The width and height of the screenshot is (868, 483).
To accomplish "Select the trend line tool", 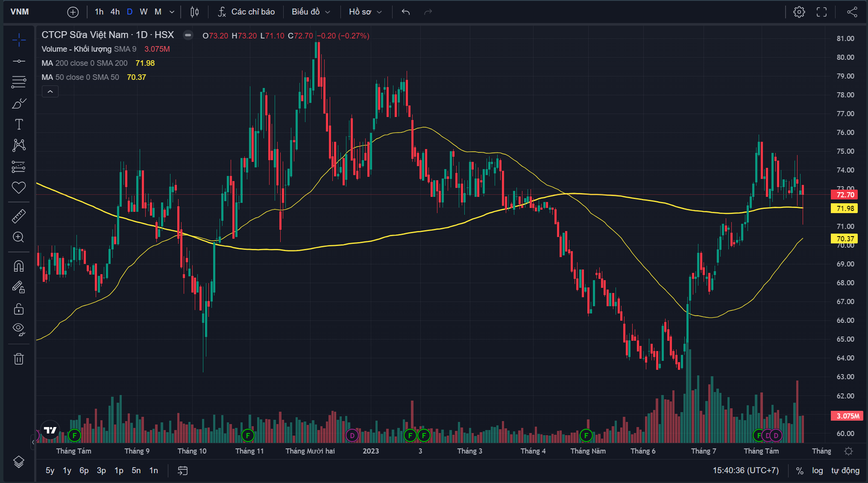I will (x=19, y=61).
